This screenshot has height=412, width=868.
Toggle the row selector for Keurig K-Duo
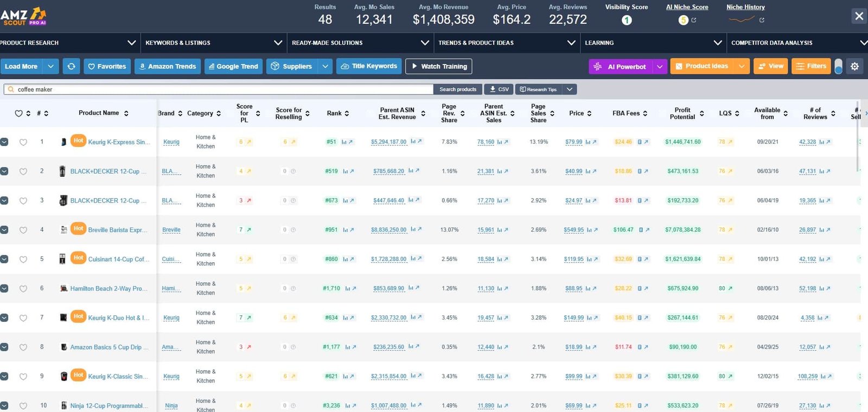[x=4, y=318]
